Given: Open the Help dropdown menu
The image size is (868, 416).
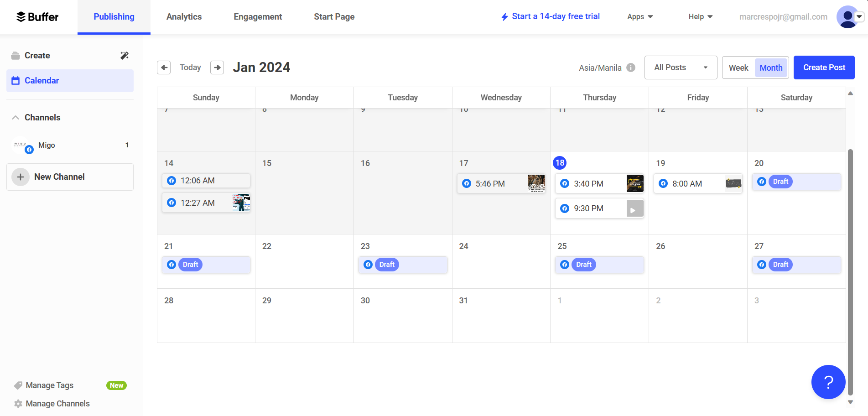Looking at the screenshot, I should pyautogui.click(x=700, y=17).
